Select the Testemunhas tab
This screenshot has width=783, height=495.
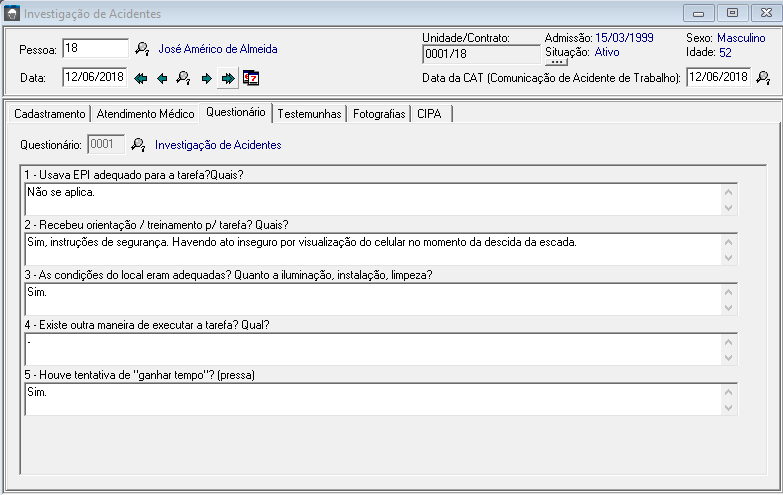pyautogui.click(x=309, y=114)
